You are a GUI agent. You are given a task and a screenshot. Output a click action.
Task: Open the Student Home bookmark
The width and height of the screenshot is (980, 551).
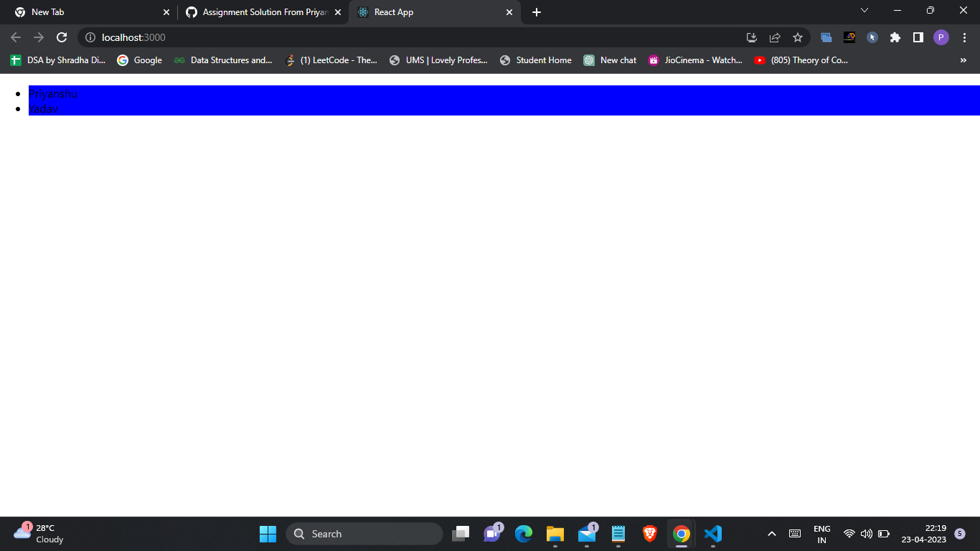(x=535, y=60)
